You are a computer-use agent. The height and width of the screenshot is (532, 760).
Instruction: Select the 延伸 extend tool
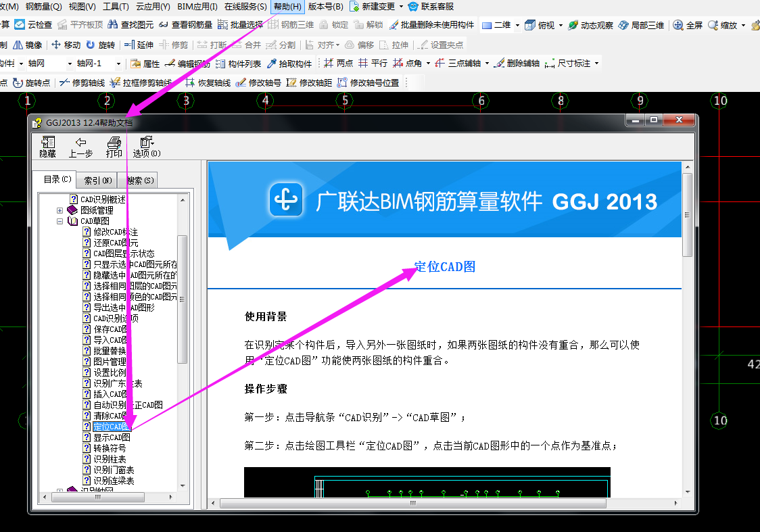click(139, 45)
